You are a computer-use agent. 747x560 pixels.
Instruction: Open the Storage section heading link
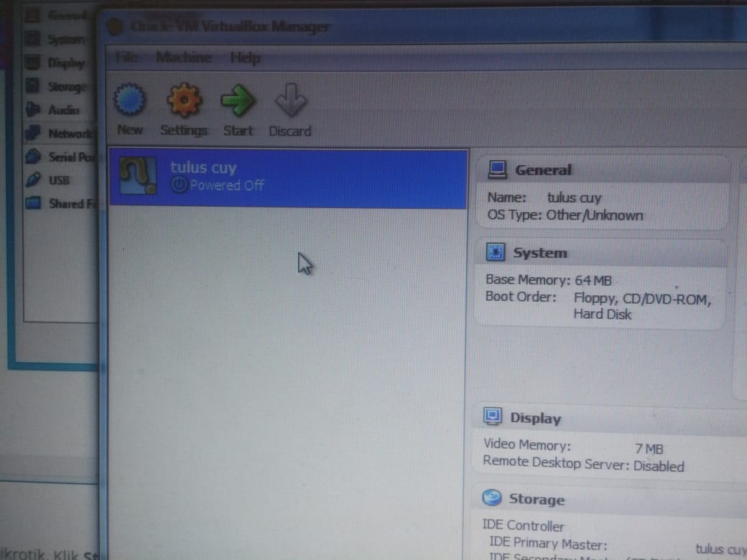tap(537, 499)
